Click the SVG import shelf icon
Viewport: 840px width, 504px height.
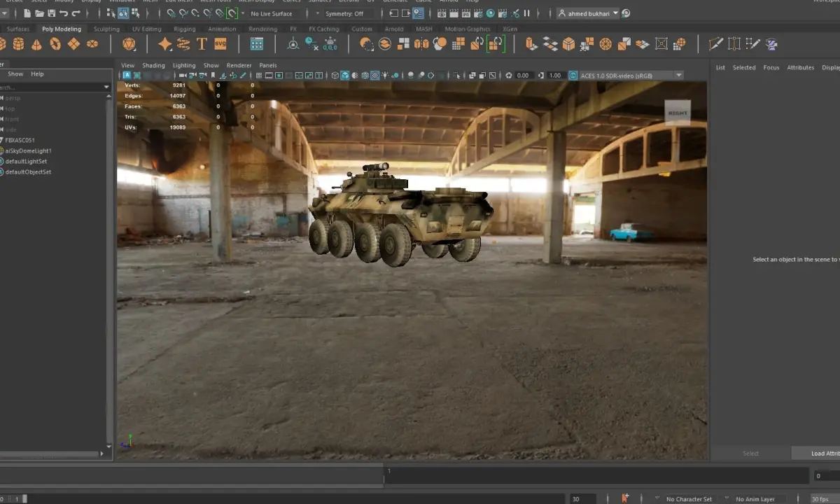(x=220, y=44)
